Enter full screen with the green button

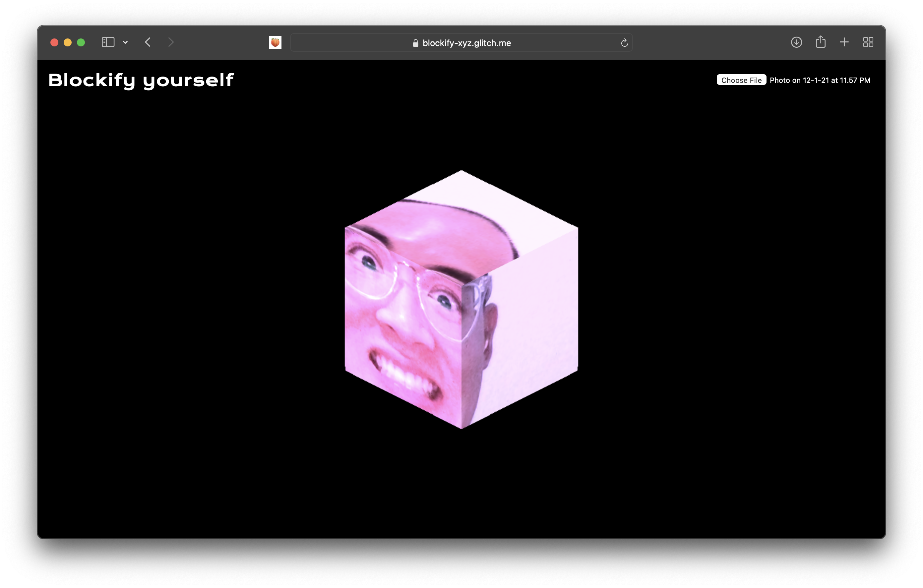81,42
